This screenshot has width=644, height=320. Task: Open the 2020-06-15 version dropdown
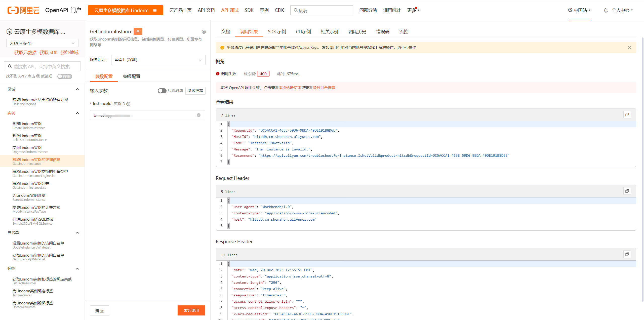click(42, 43)
